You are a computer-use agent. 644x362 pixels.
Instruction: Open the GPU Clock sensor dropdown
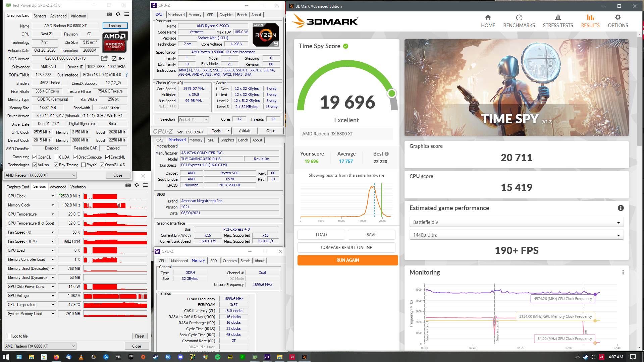[53, 196]
